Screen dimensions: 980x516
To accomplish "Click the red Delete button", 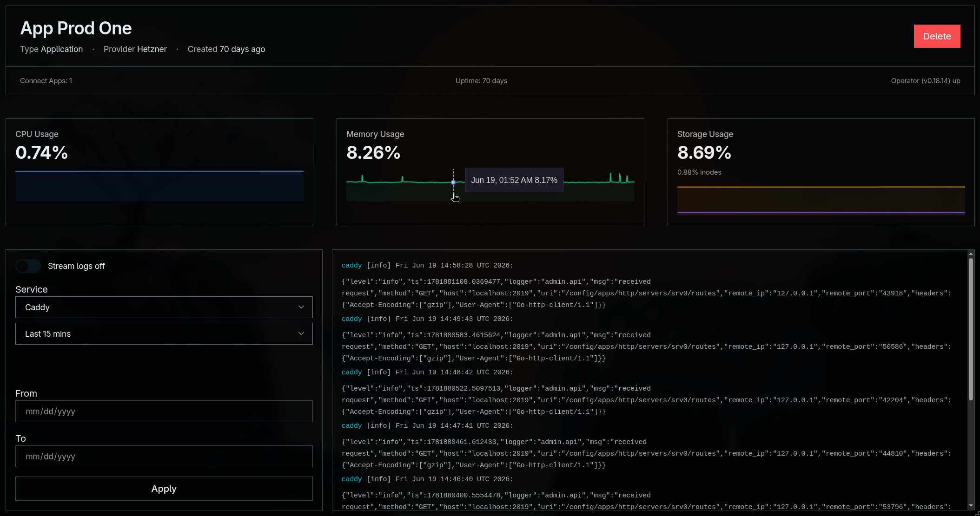I will (x=937, y=36).
